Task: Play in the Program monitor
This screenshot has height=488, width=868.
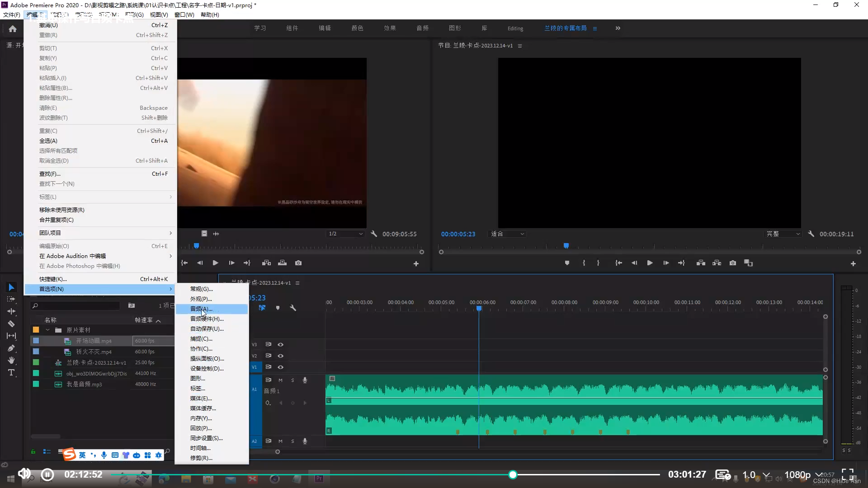Action: (650, 263)
